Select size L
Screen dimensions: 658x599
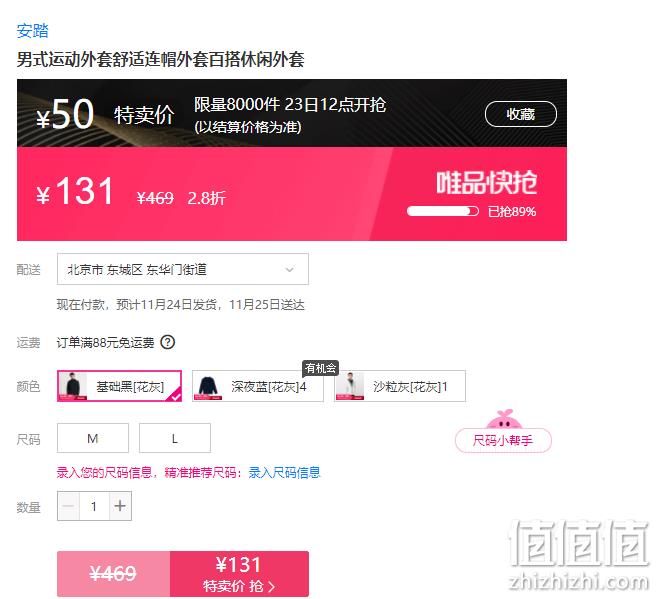(x=175, y=438)
